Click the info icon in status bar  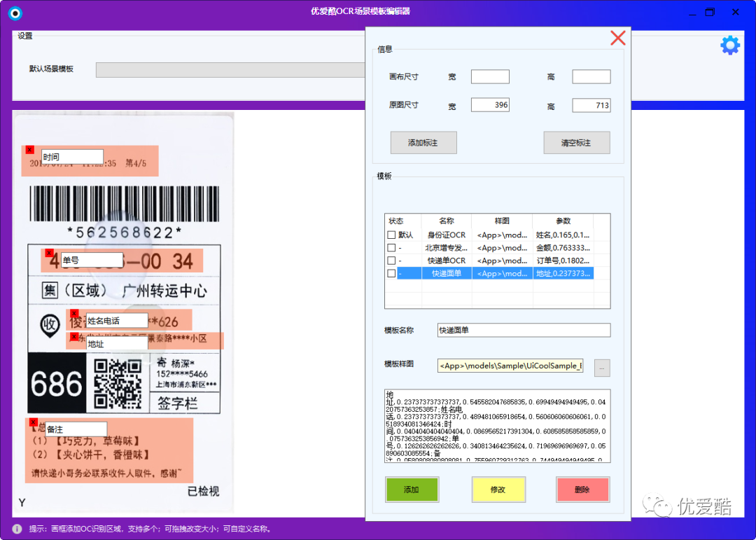coord(17,529)
